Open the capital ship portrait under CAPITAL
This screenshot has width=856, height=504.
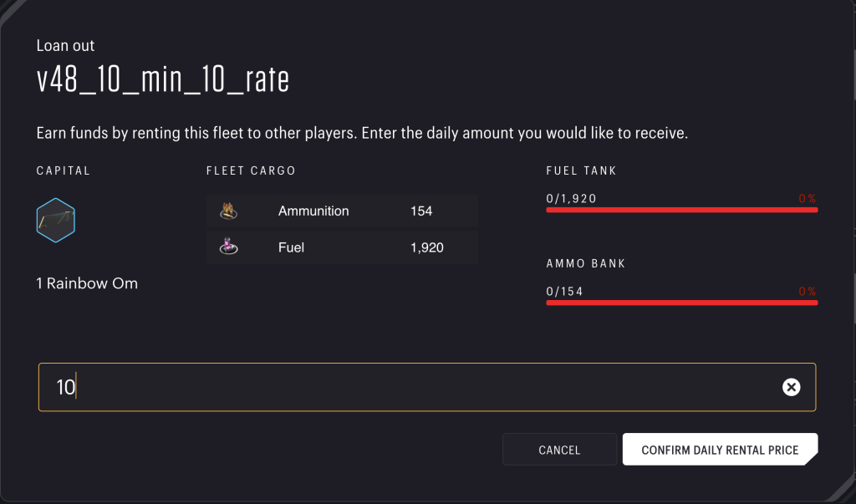(55, 220)
